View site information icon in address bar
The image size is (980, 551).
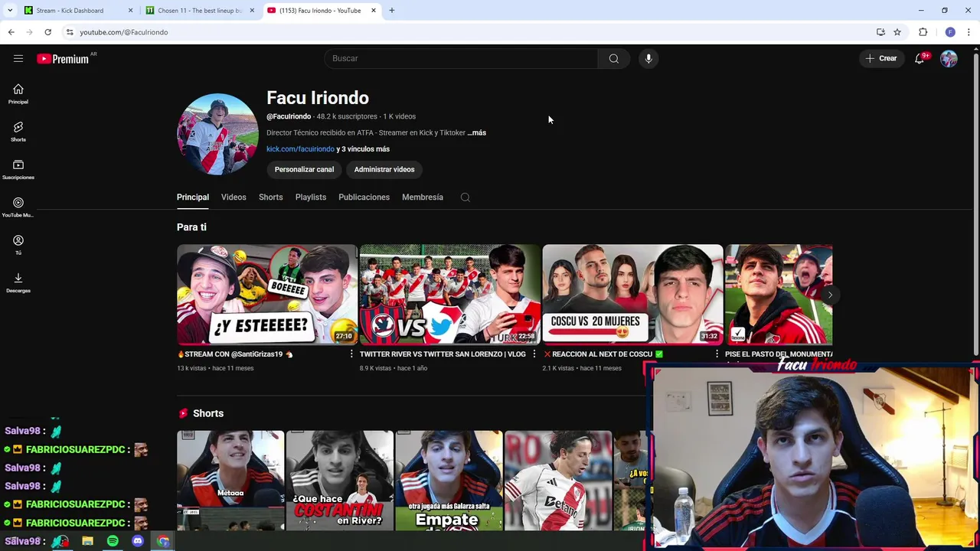pyautogui.click(x=70, y=32)
